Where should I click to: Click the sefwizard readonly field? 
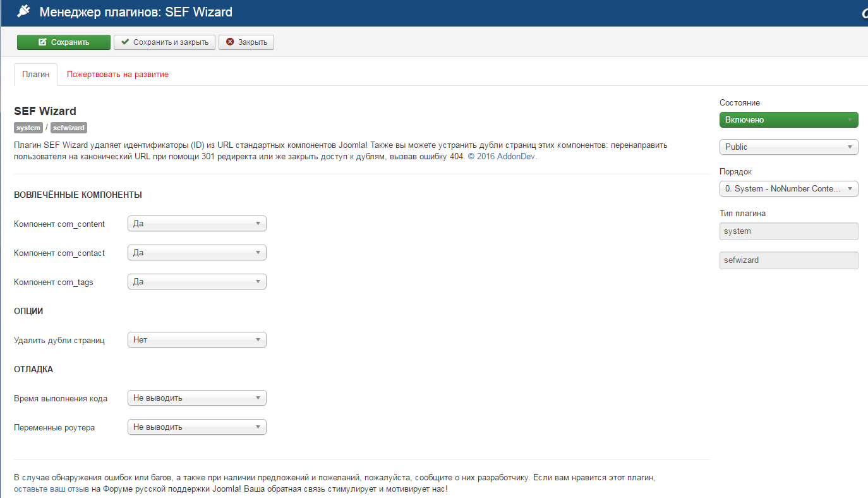[x=789, y=260]
